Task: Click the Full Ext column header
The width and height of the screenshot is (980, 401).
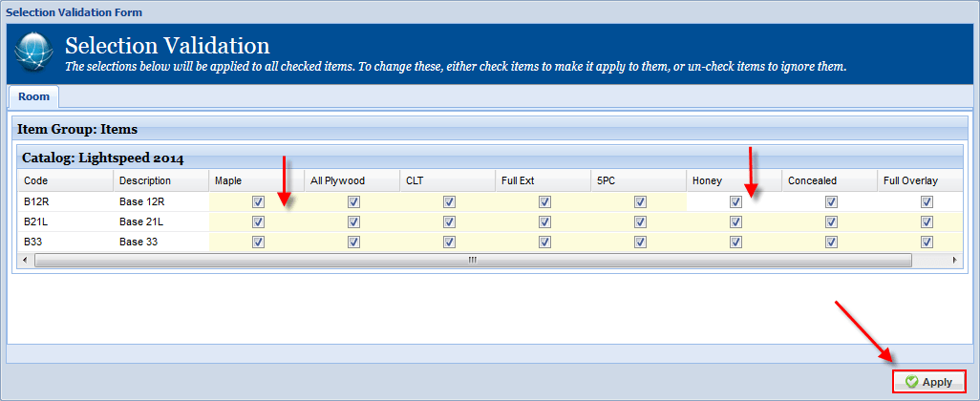Action: click(x=543, y=180)
